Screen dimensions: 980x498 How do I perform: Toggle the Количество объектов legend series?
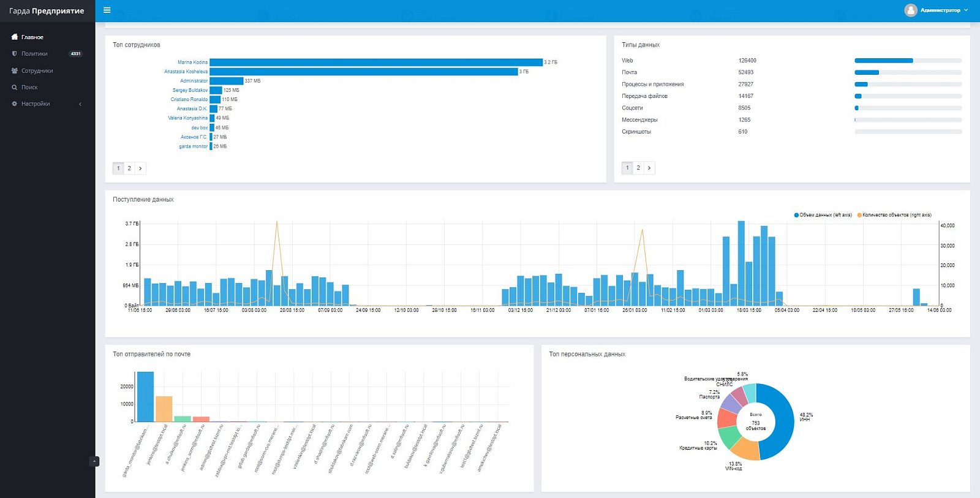894,215
